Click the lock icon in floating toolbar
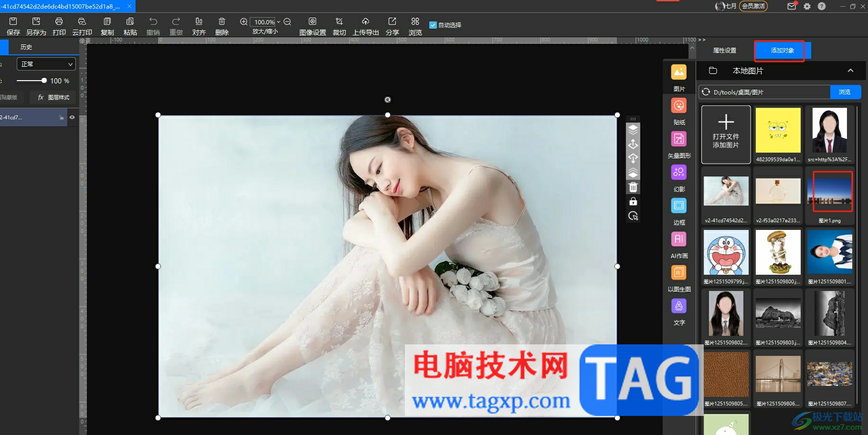The height and width of the screenshot is (435, 868). pos(633,201)
